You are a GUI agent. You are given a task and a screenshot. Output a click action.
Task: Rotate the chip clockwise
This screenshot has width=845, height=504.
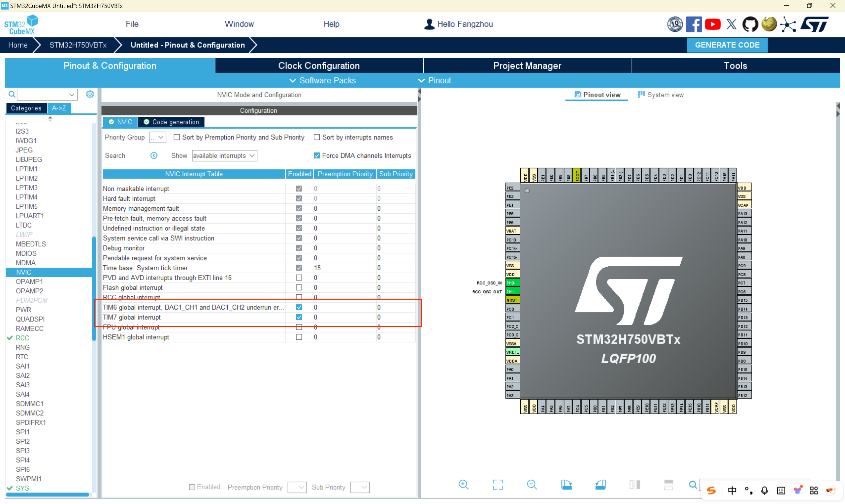coord(566,485)
